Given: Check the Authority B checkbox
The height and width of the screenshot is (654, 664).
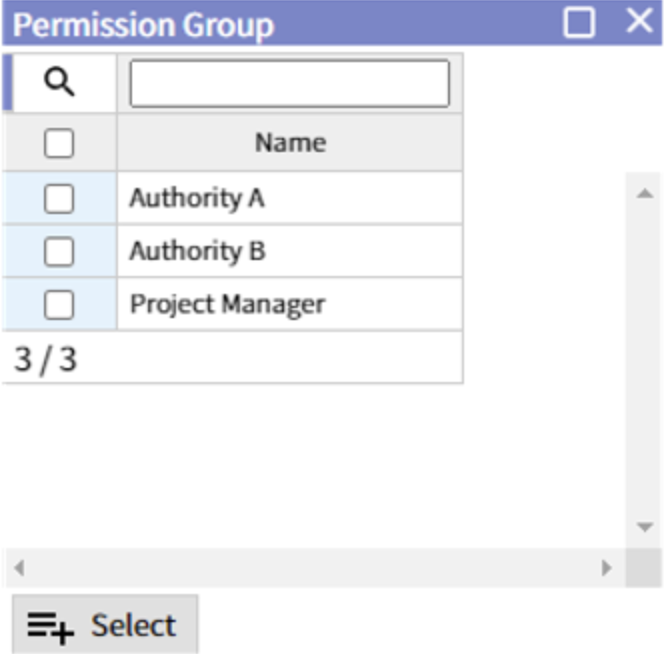Looking at the screenshot, I should [59, 252].
